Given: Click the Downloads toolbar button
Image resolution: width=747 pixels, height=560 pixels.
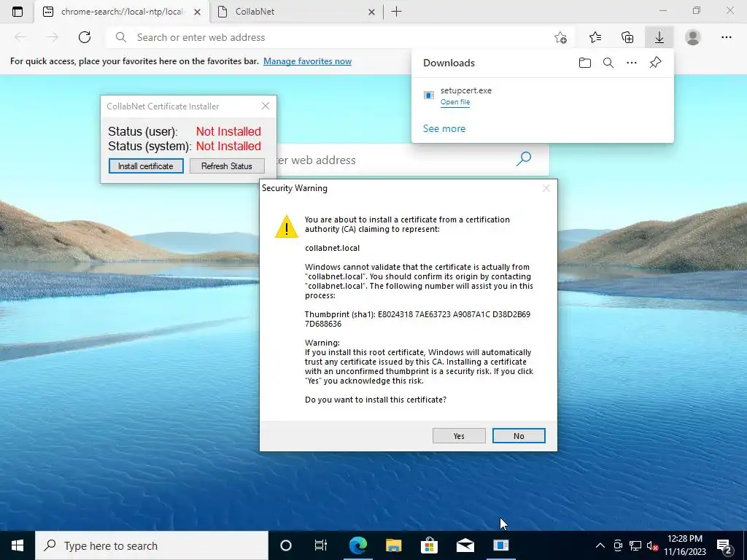Looking at the screenshot, I should [659, 37].
